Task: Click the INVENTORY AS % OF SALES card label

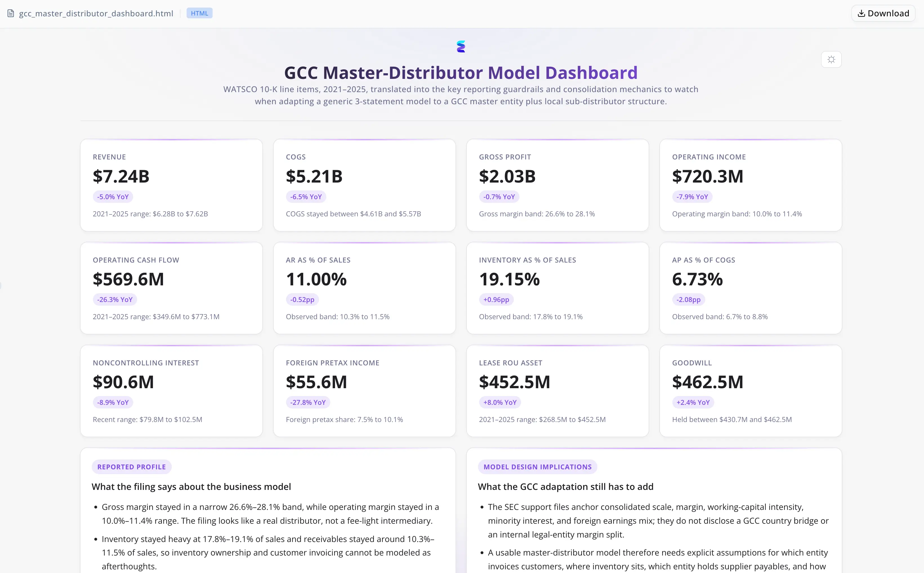Action: pyautogui.click(x=528, y=260)
